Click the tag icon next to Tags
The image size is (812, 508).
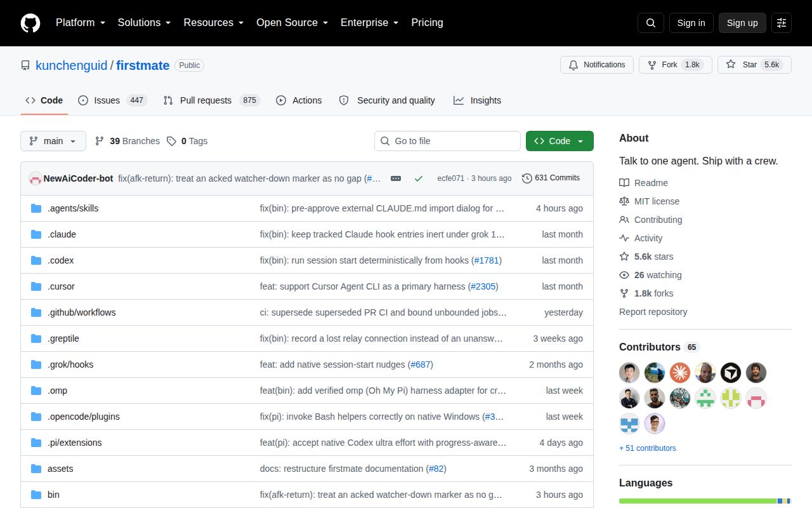[171, 141]
